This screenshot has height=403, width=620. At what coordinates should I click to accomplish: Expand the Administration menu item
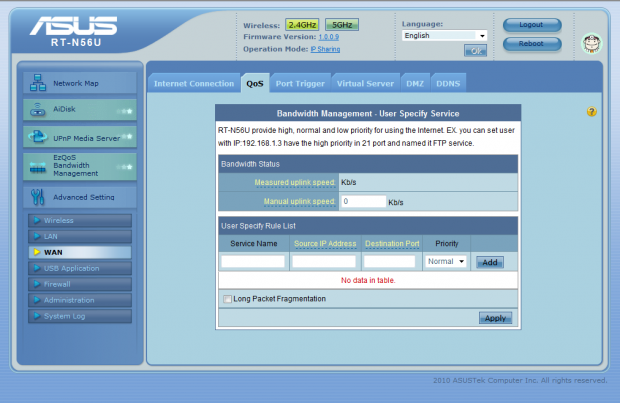[x=80, y=300]
